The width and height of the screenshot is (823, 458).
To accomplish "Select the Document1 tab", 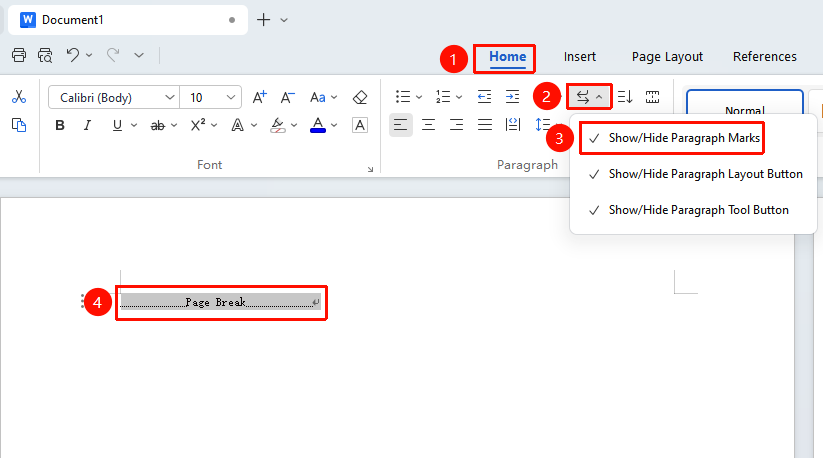I will click(x=128, y=20).
